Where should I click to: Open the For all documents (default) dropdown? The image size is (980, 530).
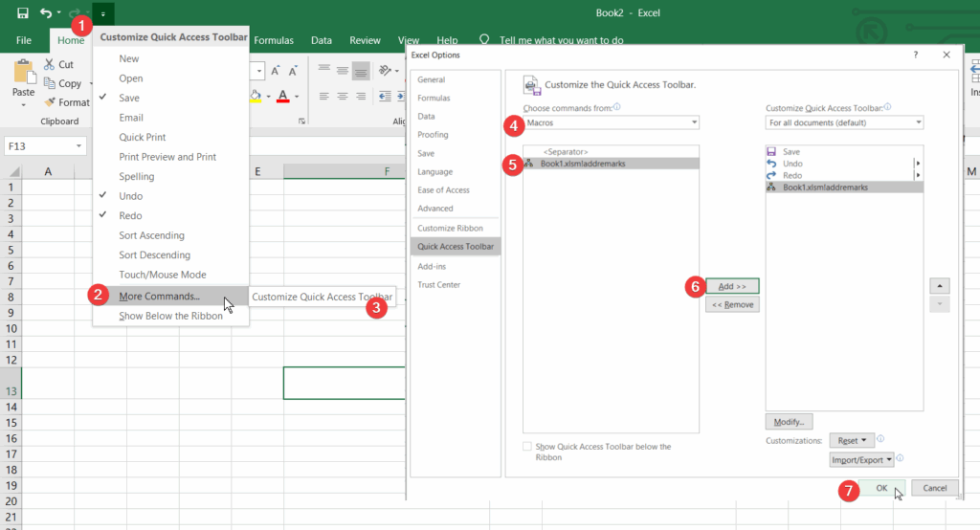[x=844, y=122]
